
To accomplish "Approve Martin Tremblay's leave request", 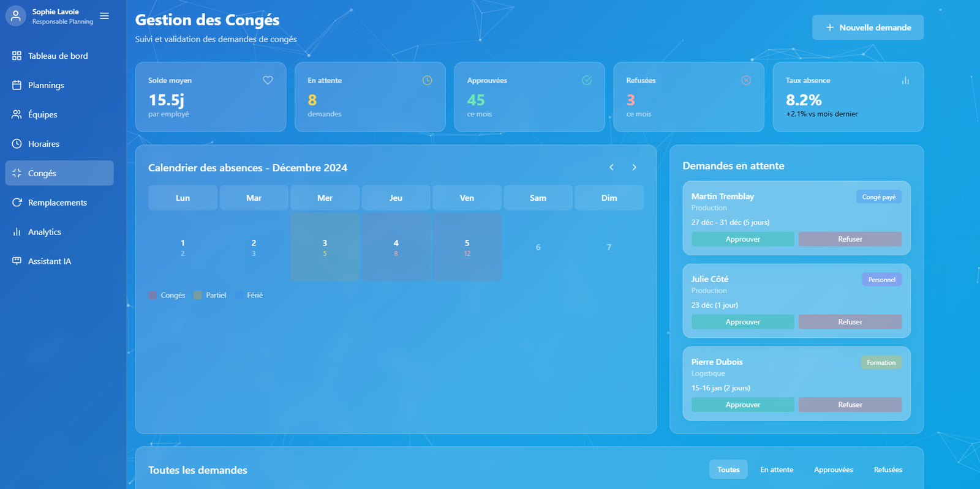I will pos(742,239).
